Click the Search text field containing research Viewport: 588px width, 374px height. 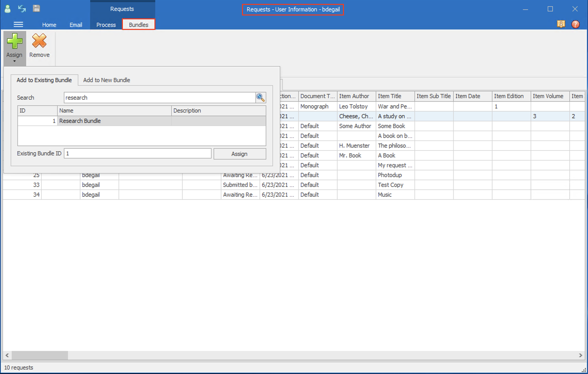click(160, 98)
